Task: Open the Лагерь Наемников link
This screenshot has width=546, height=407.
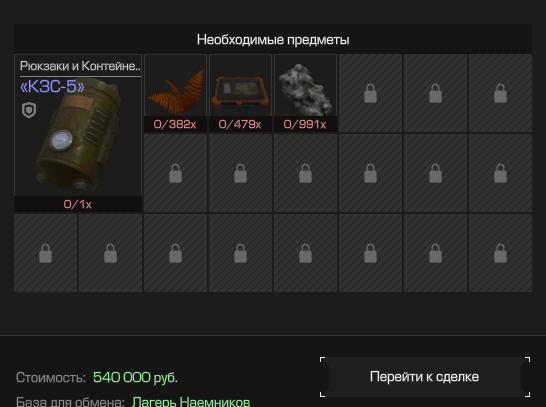Action: click(191, 402)
